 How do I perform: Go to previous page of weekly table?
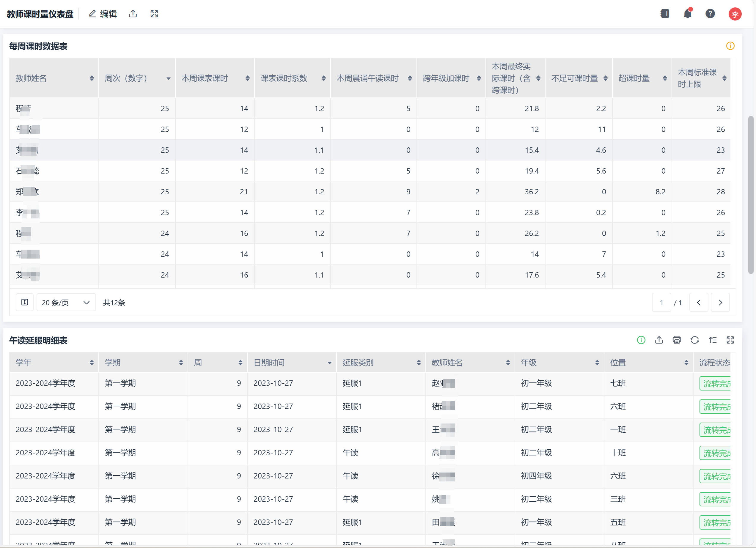699,302
